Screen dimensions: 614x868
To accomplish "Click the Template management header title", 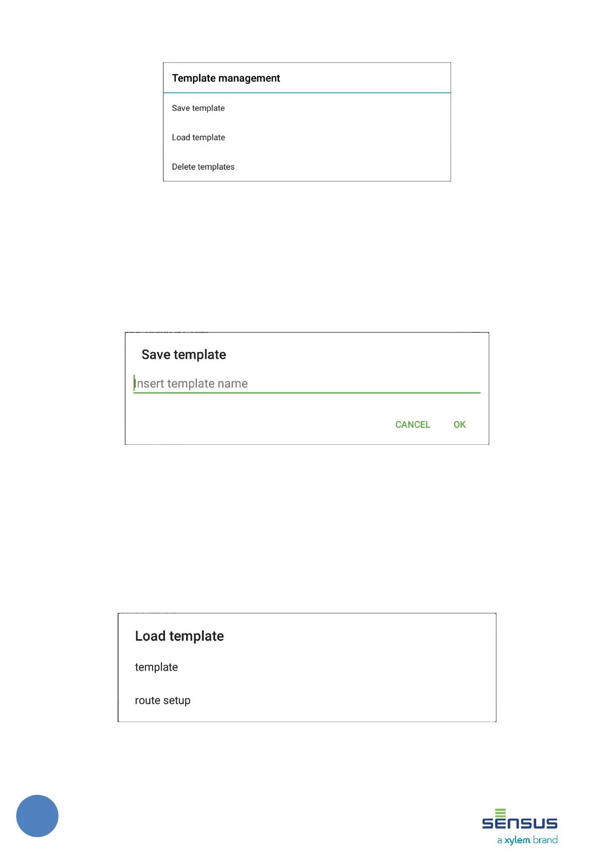I will [x=226, y=78].
